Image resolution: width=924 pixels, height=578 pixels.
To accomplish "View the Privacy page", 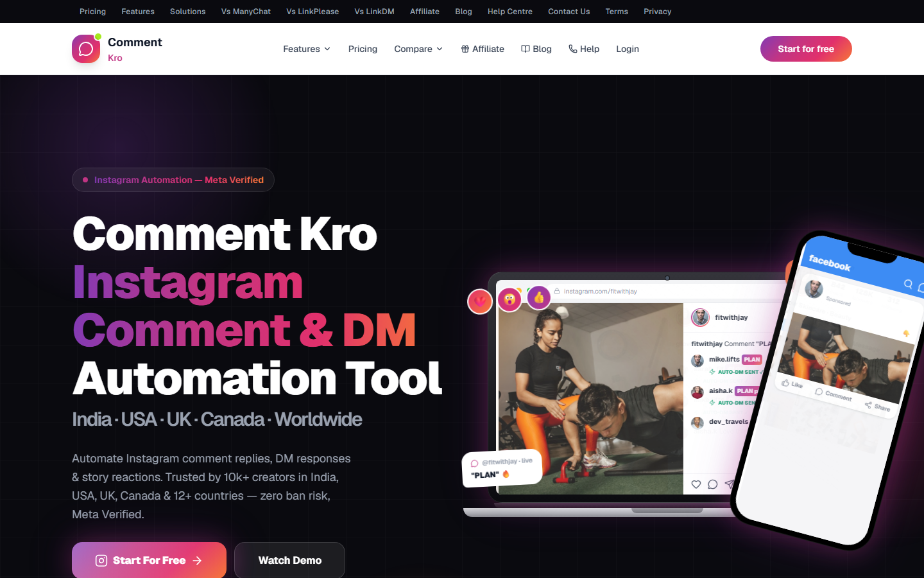I will pyautogui.click(x=658, y=12).
